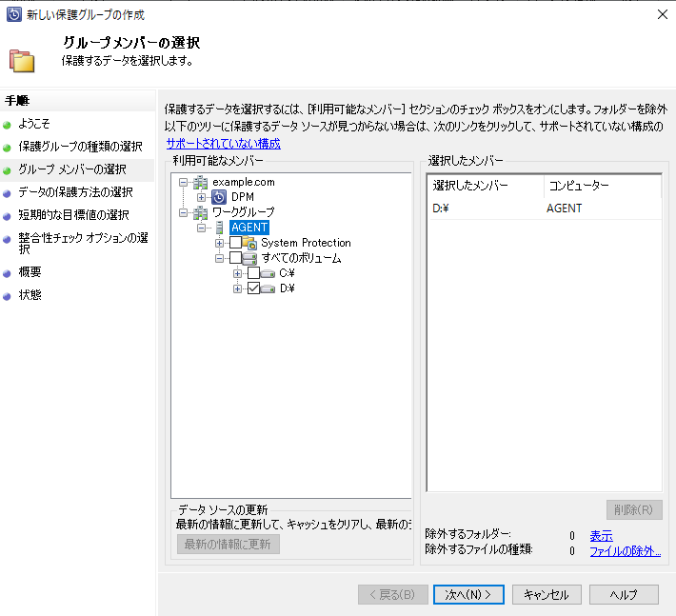Open the 概要 step

pos(30,272)
